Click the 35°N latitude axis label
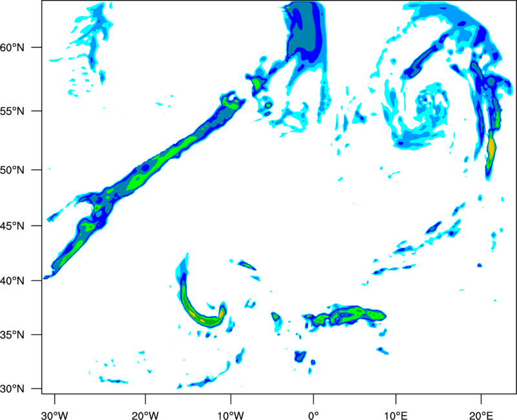 coord(12,335)
